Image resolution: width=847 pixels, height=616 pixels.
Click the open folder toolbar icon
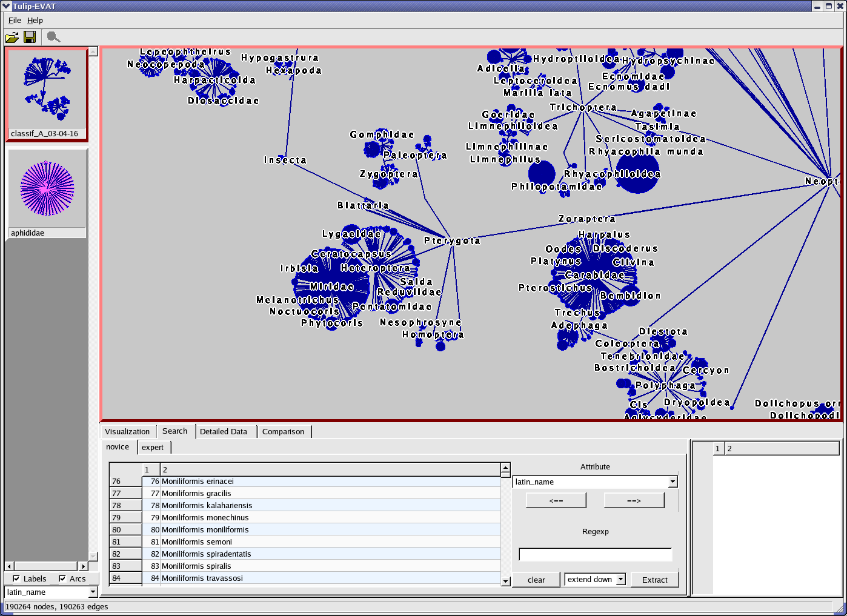(x=12, y=38)
